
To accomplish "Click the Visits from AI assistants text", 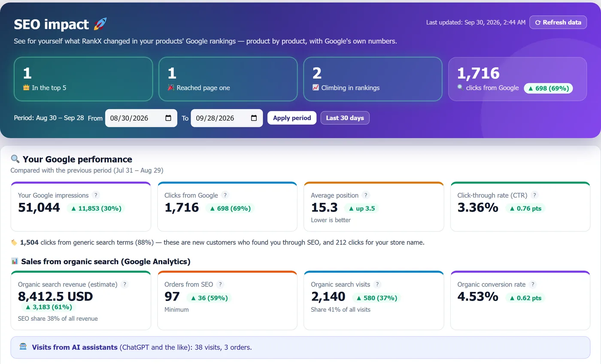I will 75,347.
